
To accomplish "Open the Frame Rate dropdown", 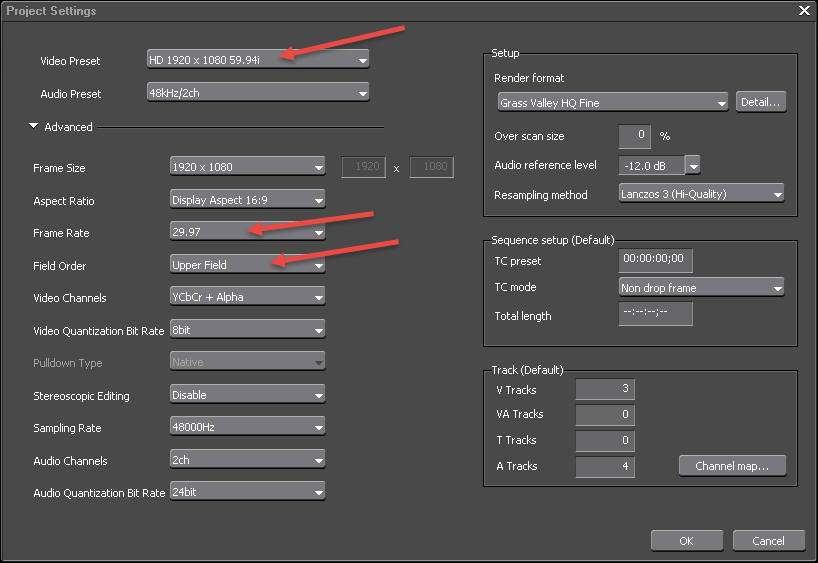I will [x=247, y=233].
